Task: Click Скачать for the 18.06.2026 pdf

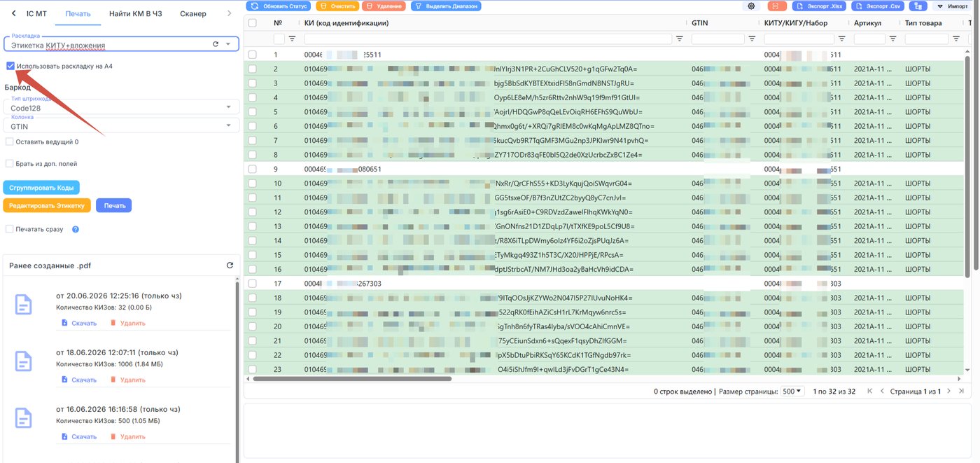Action: click(79, 380)
